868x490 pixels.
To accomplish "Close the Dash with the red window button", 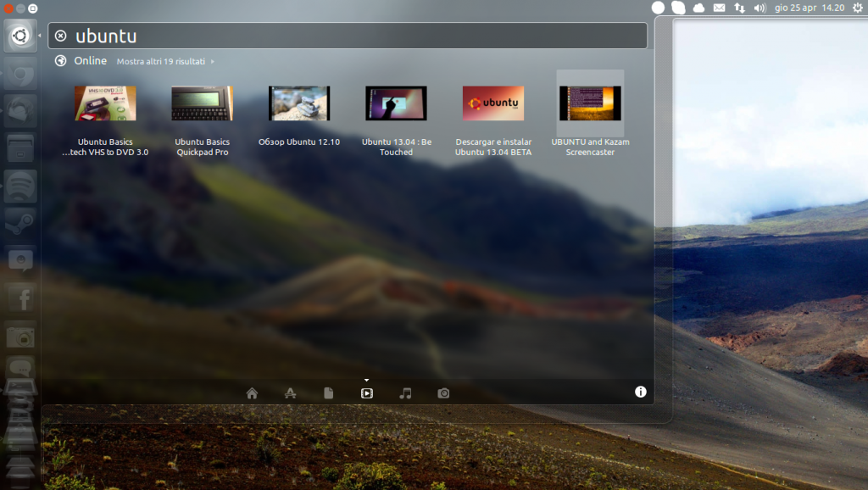I will [x=8, y=8].
